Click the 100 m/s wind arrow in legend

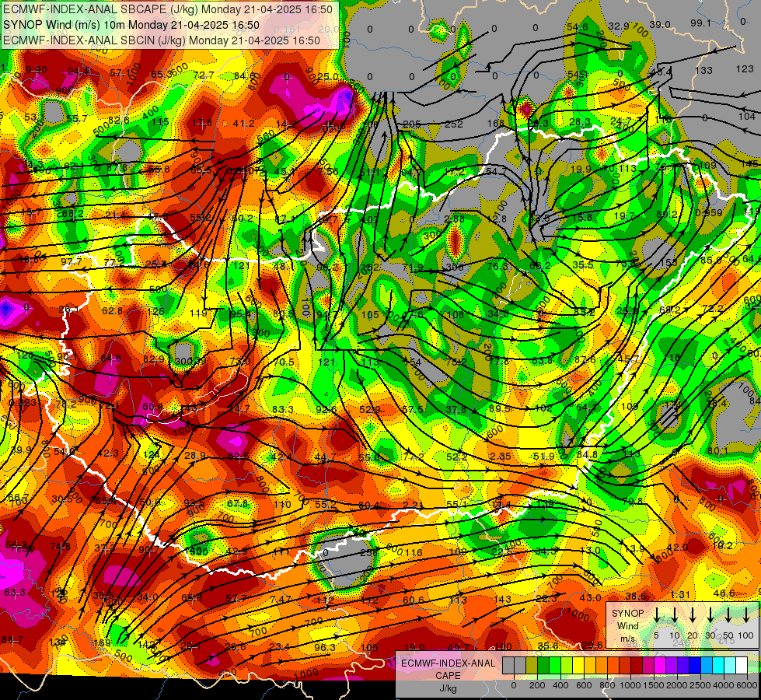(746, 615)
